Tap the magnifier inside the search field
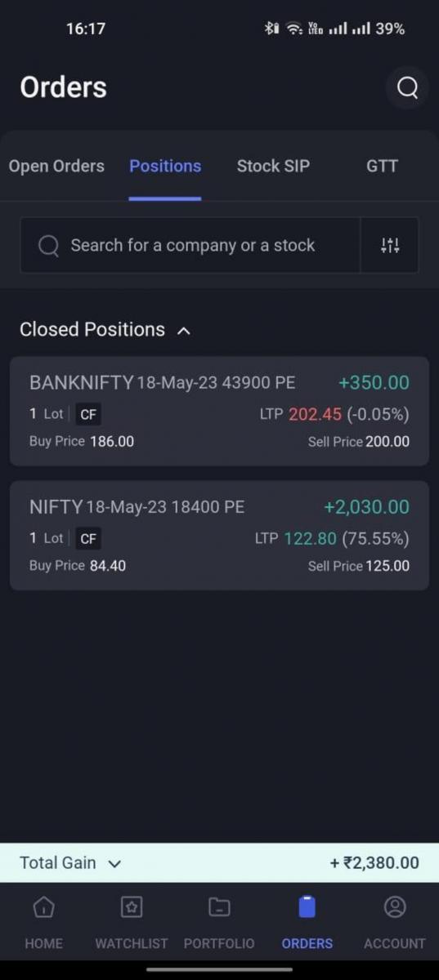Viewport: 439px width, 980px height. 48,245
